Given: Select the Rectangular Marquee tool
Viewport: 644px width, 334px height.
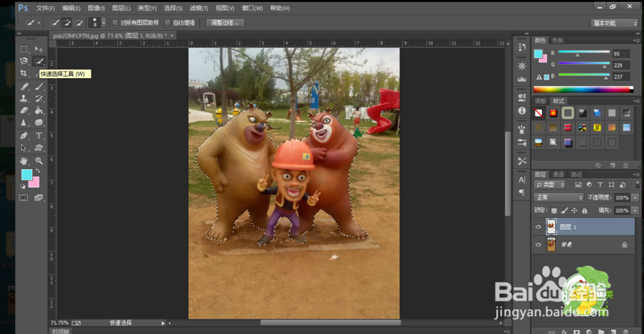Looking at the screenshot, I should point(24,50).
